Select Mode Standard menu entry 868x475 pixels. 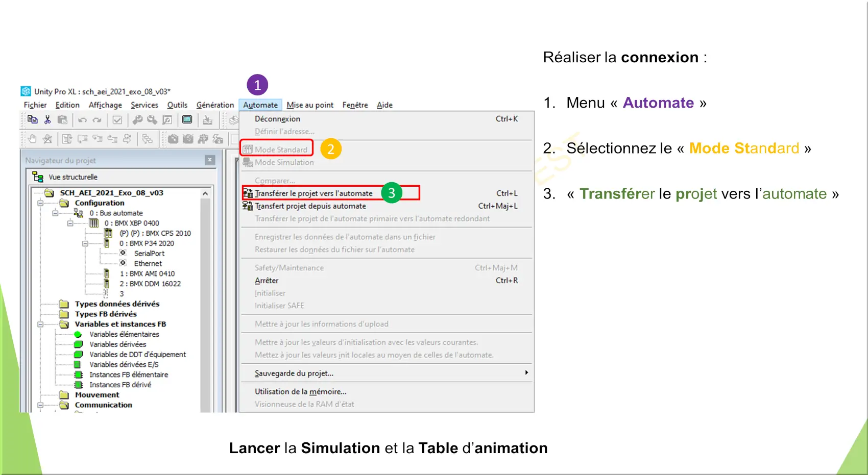click(x=387, y=149)
